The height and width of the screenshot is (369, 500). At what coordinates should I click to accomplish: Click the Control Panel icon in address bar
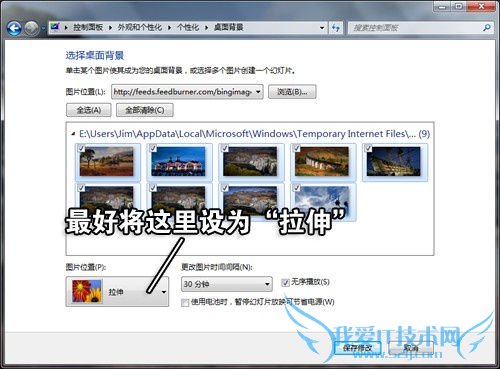[x=55, y=27]
